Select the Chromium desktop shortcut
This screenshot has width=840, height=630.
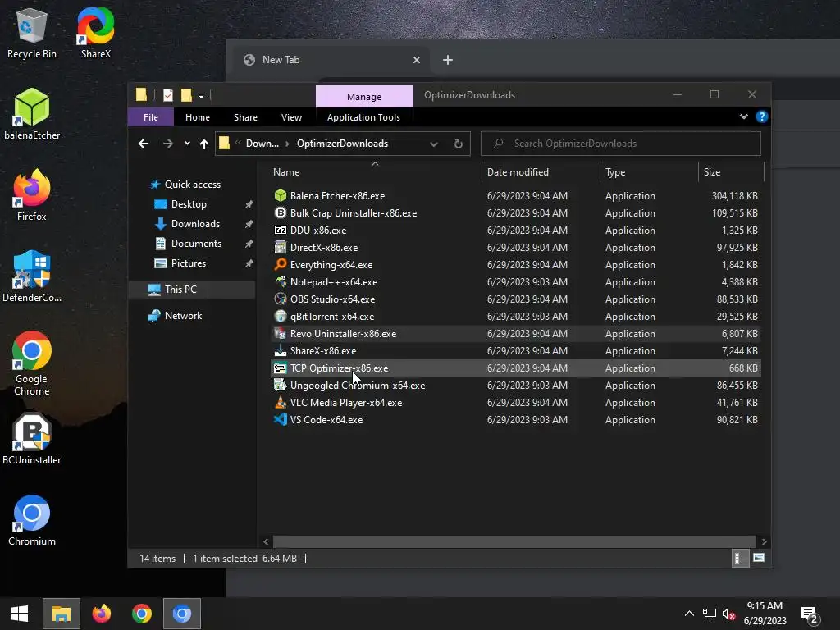click(32, 521)
